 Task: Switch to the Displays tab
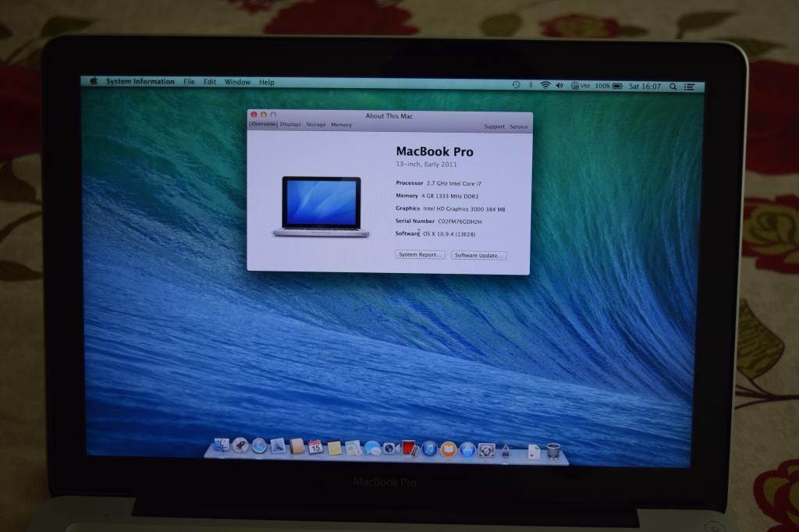coord(290,124)
